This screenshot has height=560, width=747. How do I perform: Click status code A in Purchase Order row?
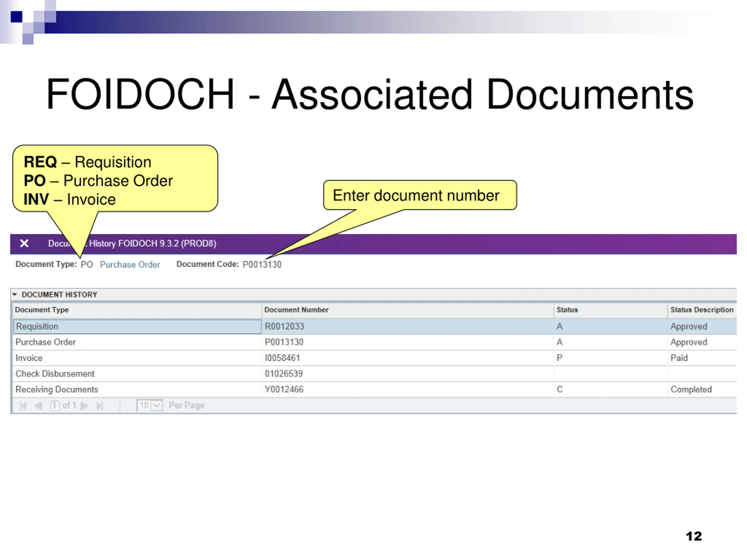click(x=560, y=342)
